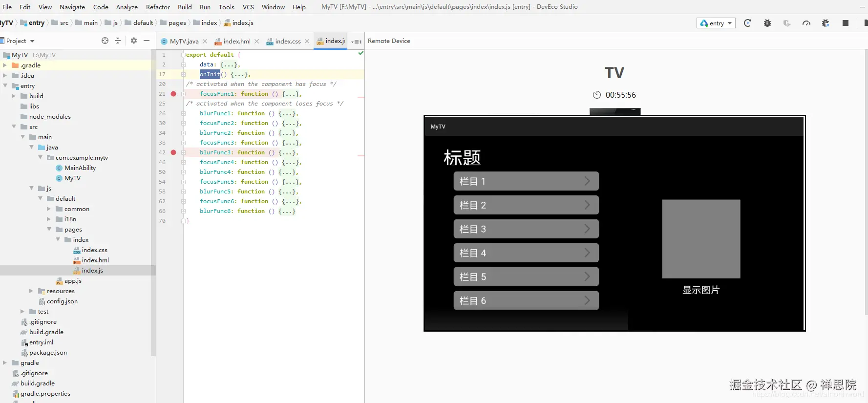Close the MyTV.java tab
Image resolution: width=868 pixels, height=403 pixels.
pos(205,42)
